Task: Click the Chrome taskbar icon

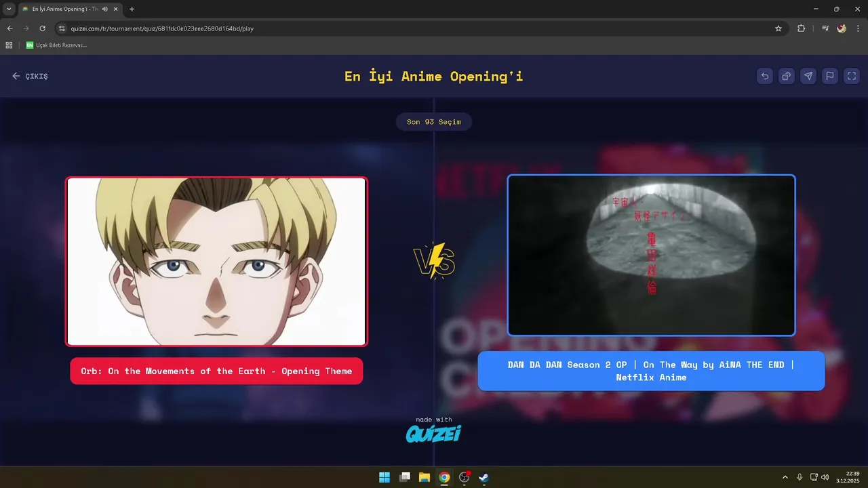Action: (444, 477)
